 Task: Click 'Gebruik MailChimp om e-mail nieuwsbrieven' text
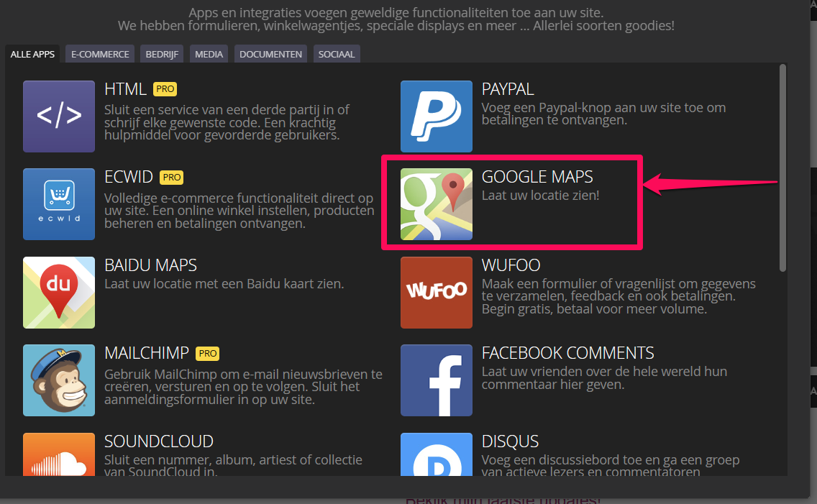pos(243,387)
